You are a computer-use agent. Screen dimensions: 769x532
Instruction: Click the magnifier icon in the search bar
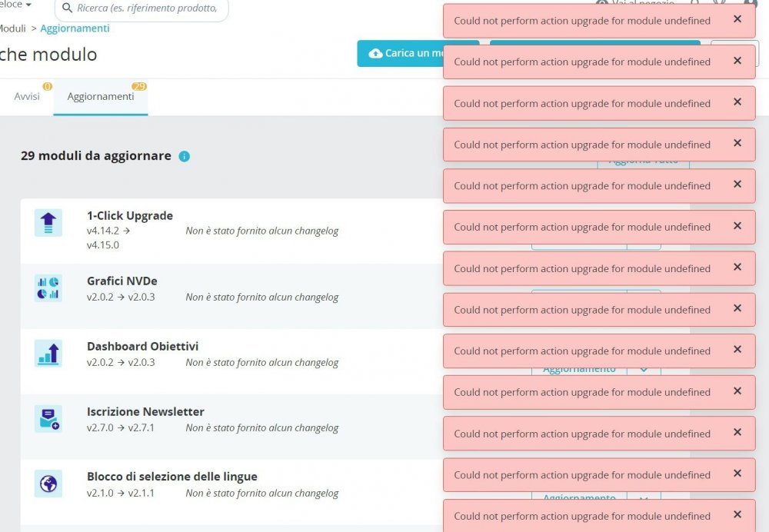point(67,8)
